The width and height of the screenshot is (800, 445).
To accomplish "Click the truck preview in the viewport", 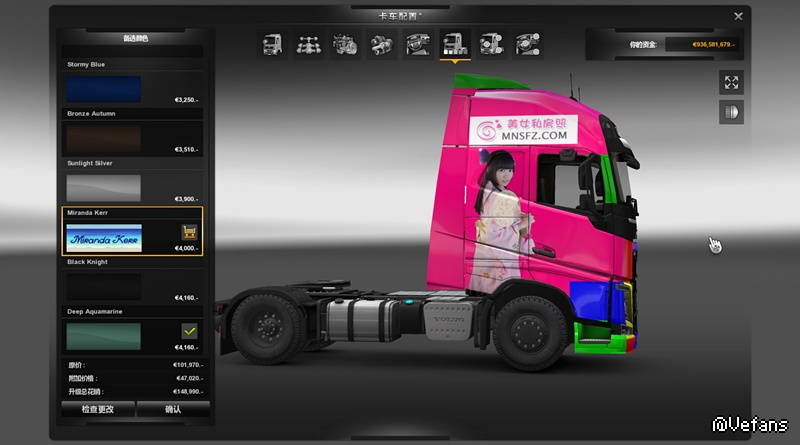I will click(429, 225).
